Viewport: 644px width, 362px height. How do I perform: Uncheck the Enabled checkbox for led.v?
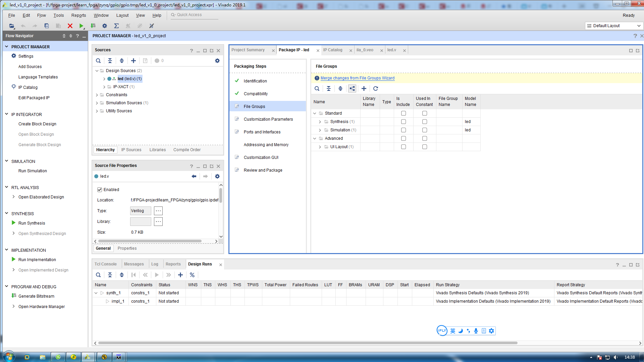[x=100, y=190]
